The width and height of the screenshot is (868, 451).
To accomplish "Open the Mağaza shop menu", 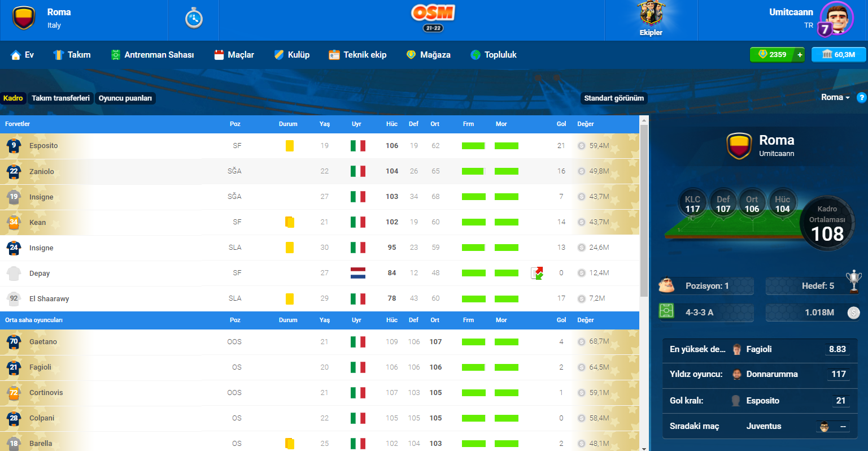I will (428, 55).
